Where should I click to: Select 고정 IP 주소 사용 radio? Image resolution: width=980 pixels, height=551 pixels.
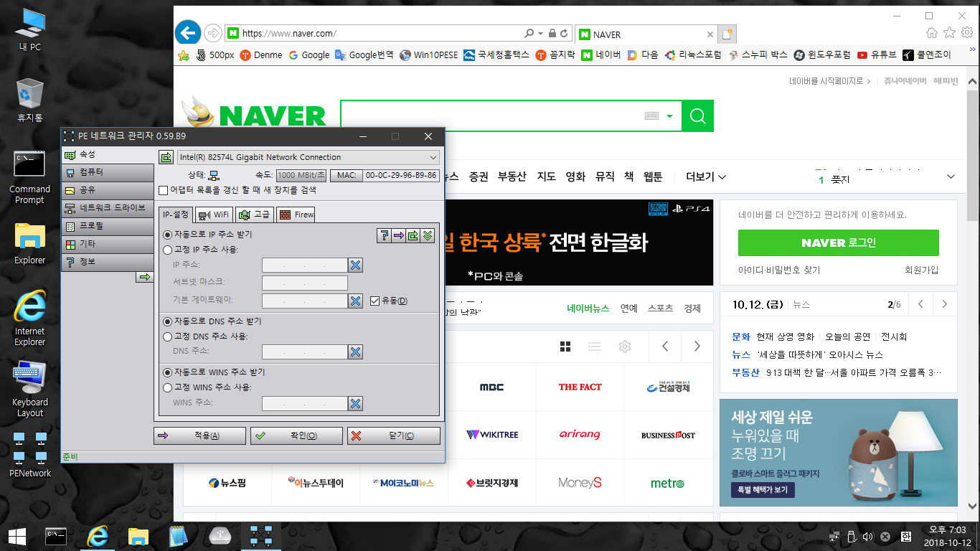pos(168,250)
